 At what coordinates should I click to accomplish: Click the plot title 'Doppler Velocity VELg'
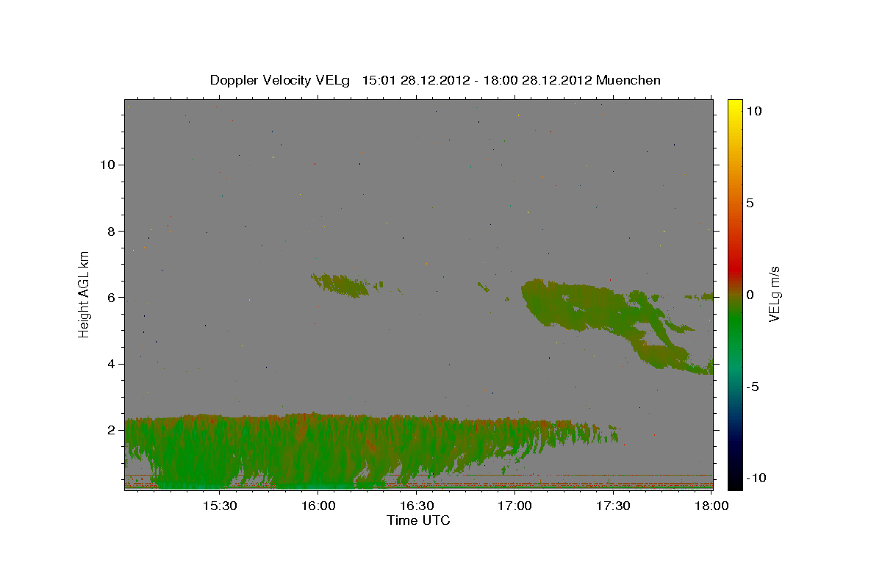click(x=282, y=80)
